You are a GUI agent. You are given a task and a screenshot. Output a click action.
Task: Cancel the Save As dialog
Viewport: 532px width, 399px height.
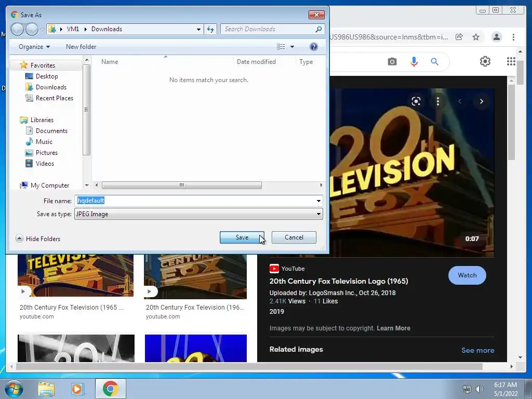(294, 237)
